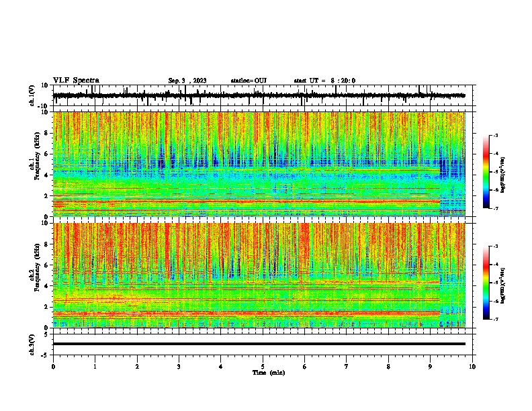Select the "Sep. 3, 2023" date text
532x411 pixels.
tap(187, 81)
